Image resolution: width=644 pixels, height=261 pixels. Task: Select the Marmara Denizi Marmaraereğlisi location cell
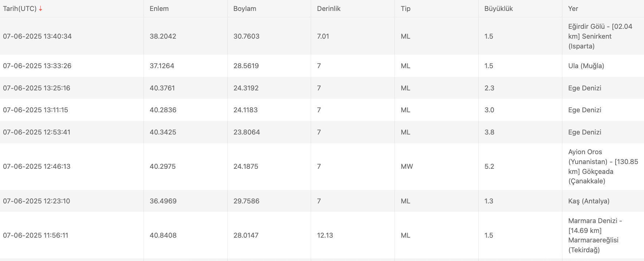tap(595, 235)
